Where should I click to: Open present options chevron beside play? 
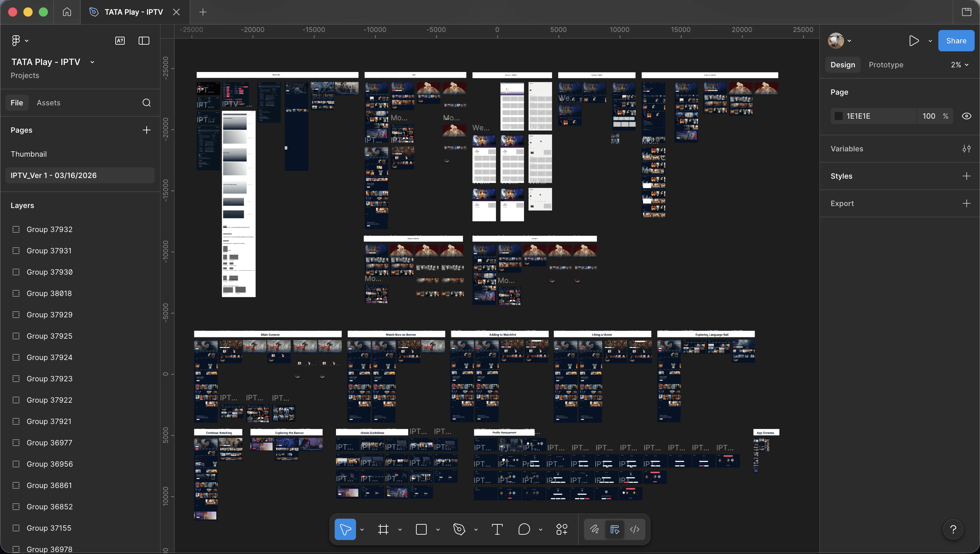[x=930, y=41]
